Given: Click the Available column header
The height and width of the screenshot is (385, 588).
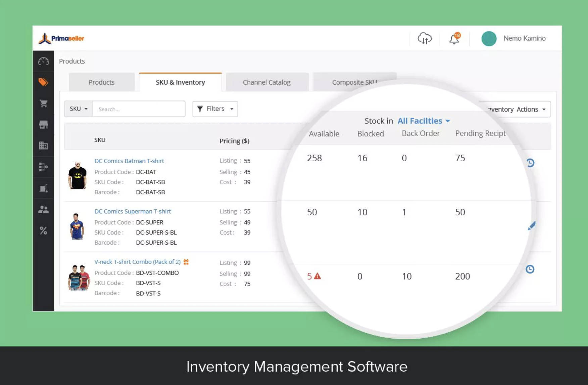Looking at the screenshot, I should click(x=324, y=134).
